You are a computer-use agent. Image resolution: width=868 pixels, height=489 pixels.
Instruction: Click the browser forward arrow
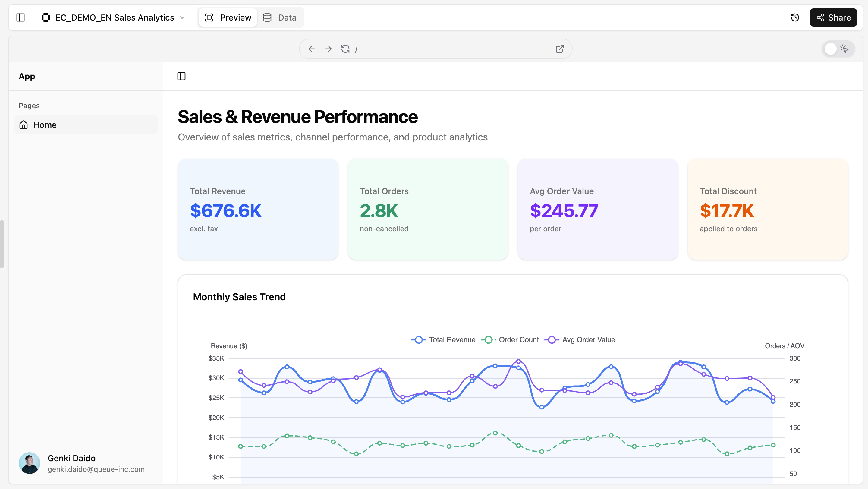click(328, 49)
